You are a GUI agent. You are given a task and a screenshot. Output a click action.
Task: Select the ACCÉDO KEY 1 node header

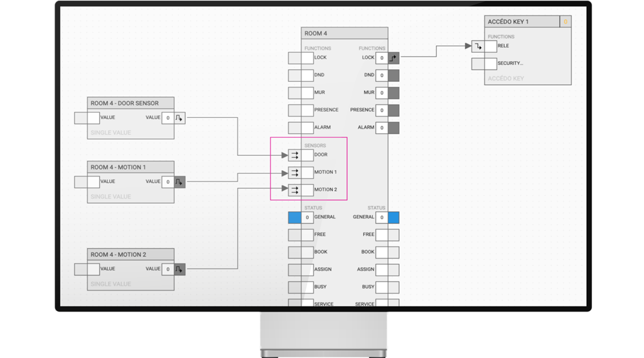tap(522, 21)
